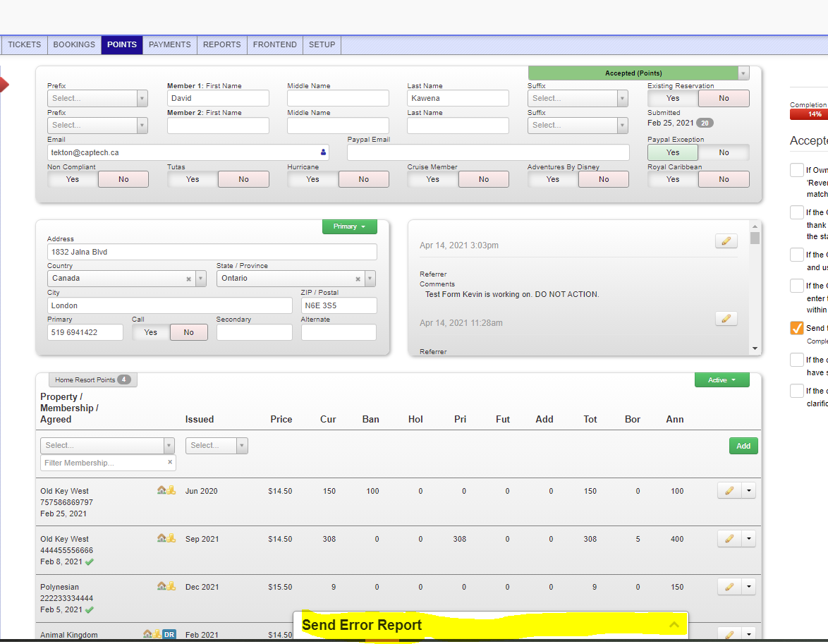The image size is (828, 644).
Task: Click pencil icon for Polynesian membership row
Action: click(729, 587)
